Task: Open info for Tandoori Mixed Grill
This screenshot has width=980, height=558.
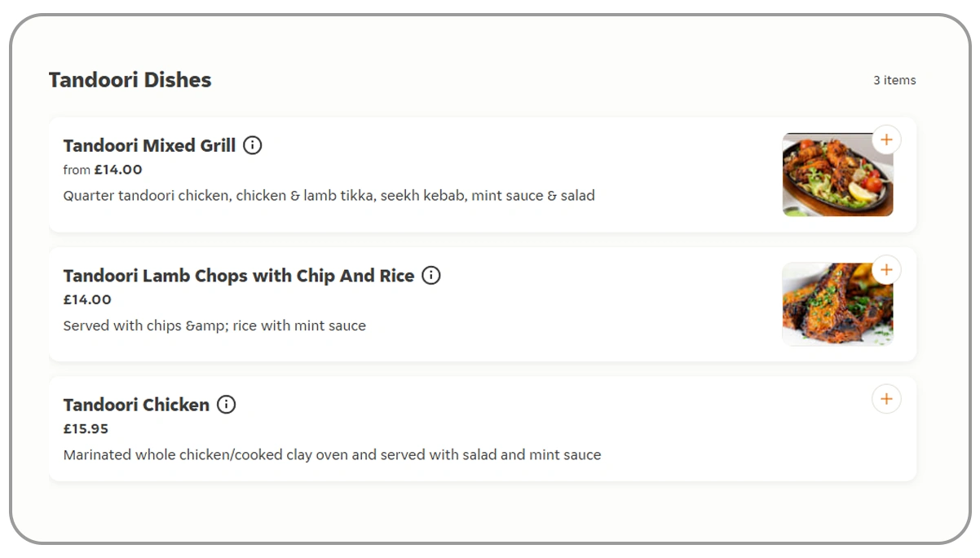Action: (x=253, y=145)
